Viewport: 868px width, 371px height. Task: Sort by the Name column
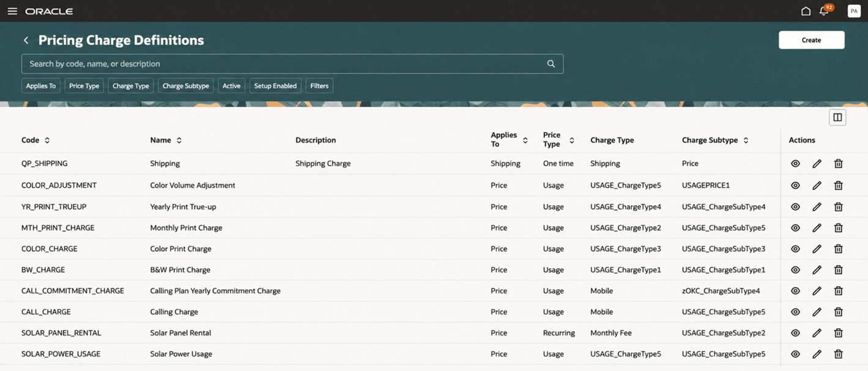tap(179, 141)
